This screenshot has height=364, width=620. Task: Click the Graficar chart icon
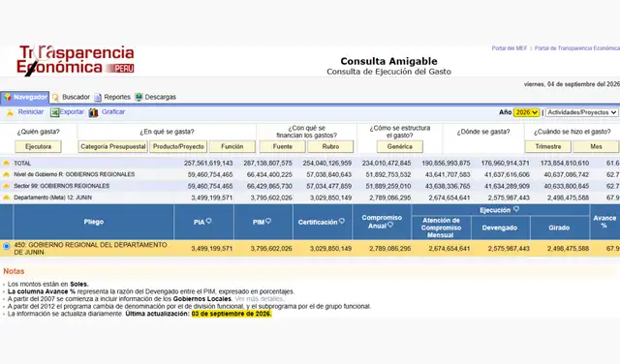93,112
